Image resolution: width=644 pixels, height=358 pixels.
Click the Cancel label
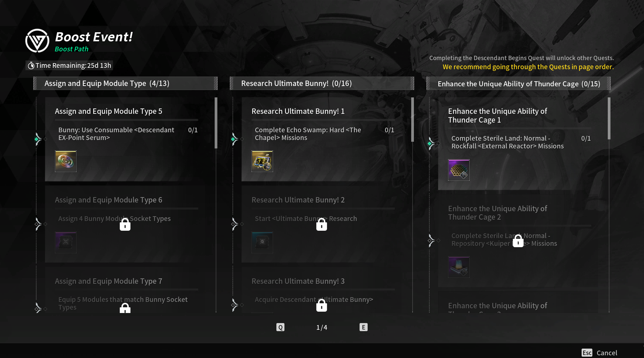[x=607, y=353]
